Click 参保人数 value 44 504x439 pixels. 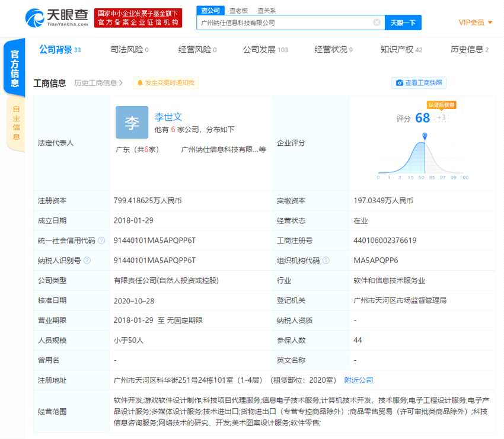(358, 340)
